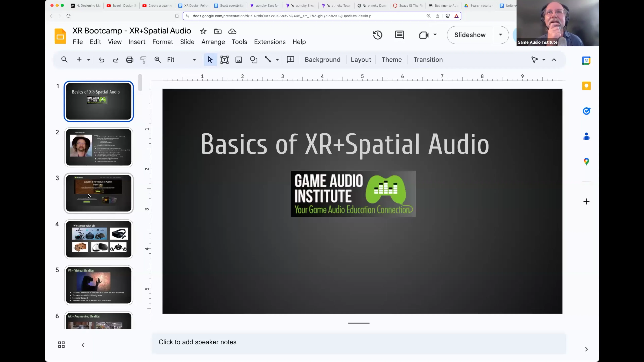This screenshot has height=362, width=644.
Task: Open the Fit zoom dropdown
Action: pos(194,59)
